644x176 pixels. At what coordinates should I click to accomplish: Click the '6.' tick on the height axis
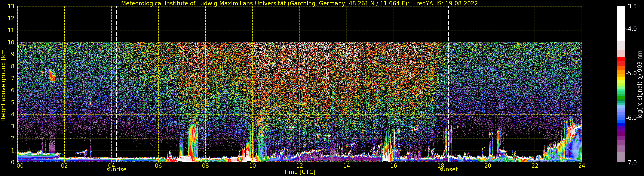pyautogui.click(x=13, y=90)
